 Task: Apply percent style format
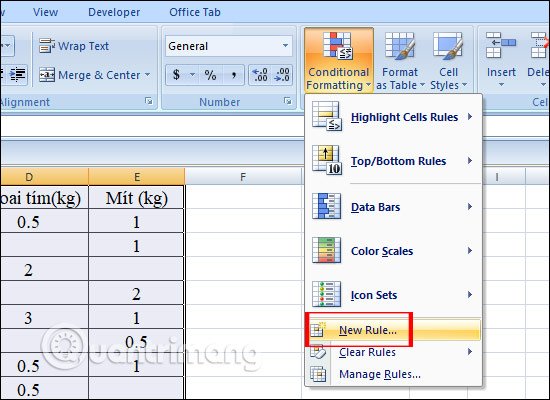210,75
